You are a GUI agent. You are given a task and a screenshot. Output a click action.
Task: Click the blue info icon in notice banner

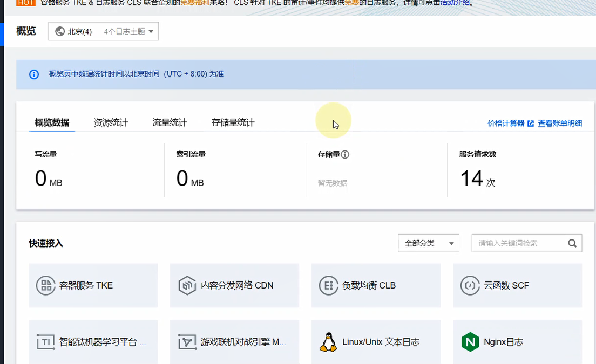coord(34,74)
